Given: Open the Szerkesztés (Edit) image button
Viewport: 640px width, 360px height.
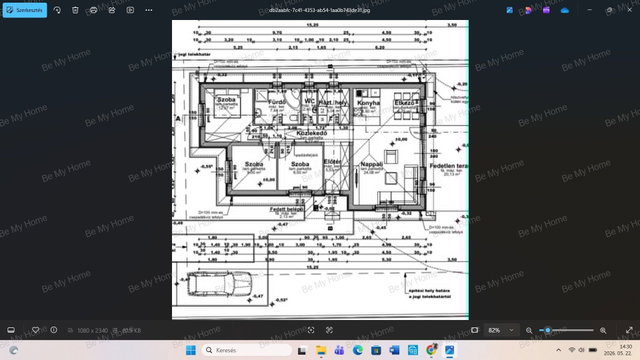Looking at the screenshot, I should point(25,10).
